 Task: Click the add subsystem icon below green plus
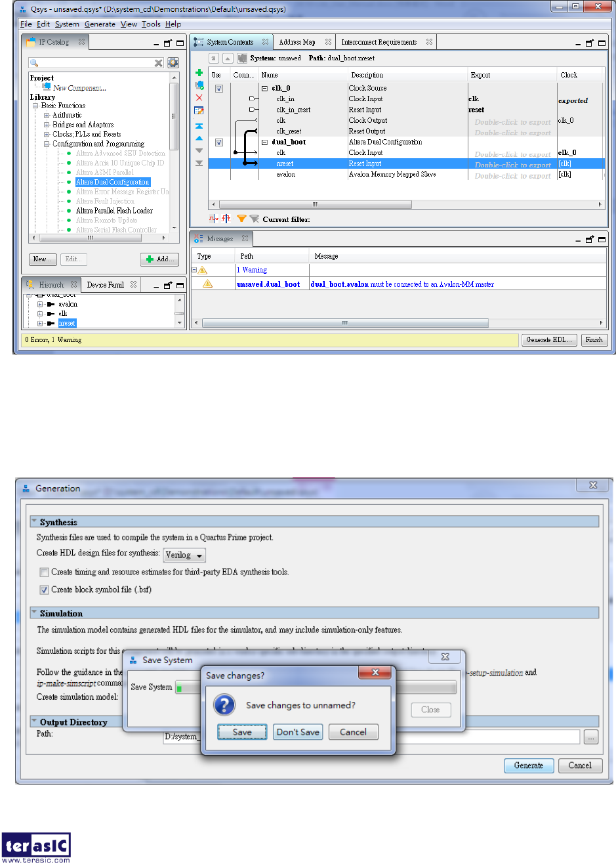(199, 85)
